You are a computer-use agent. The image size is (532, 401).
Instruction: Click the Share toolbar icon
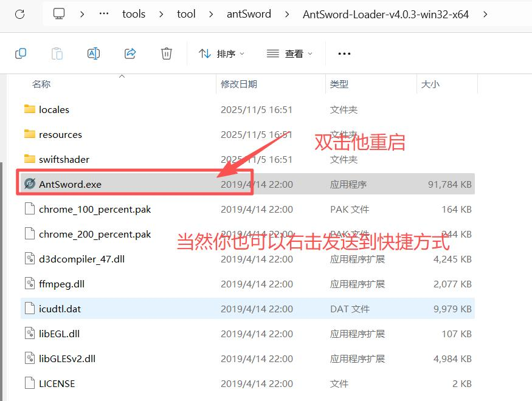pos(130,53)
